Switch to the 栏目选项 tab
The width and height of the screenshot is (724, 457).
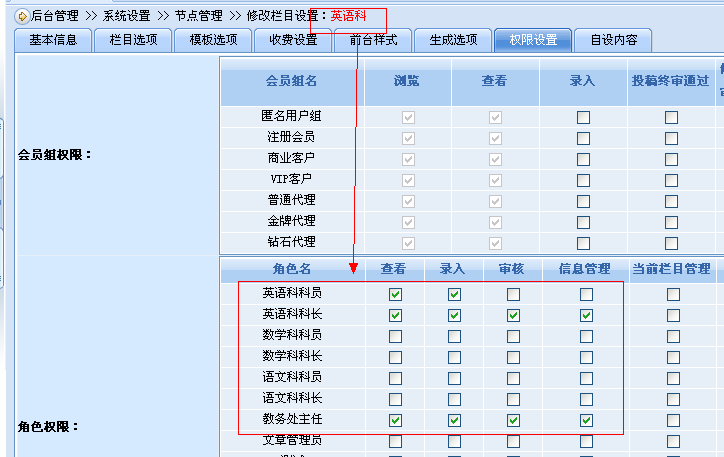click(133, 40)
